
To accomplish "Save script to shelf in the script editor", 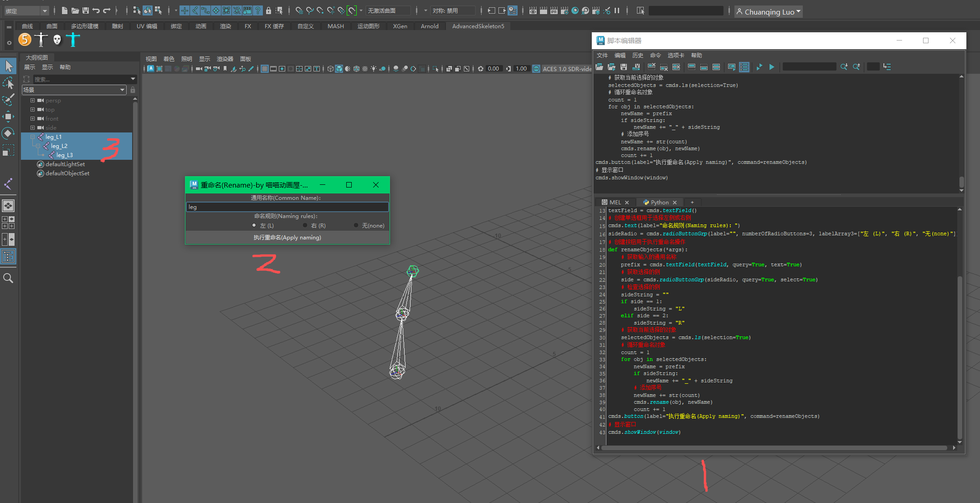I will pos(636,67).
